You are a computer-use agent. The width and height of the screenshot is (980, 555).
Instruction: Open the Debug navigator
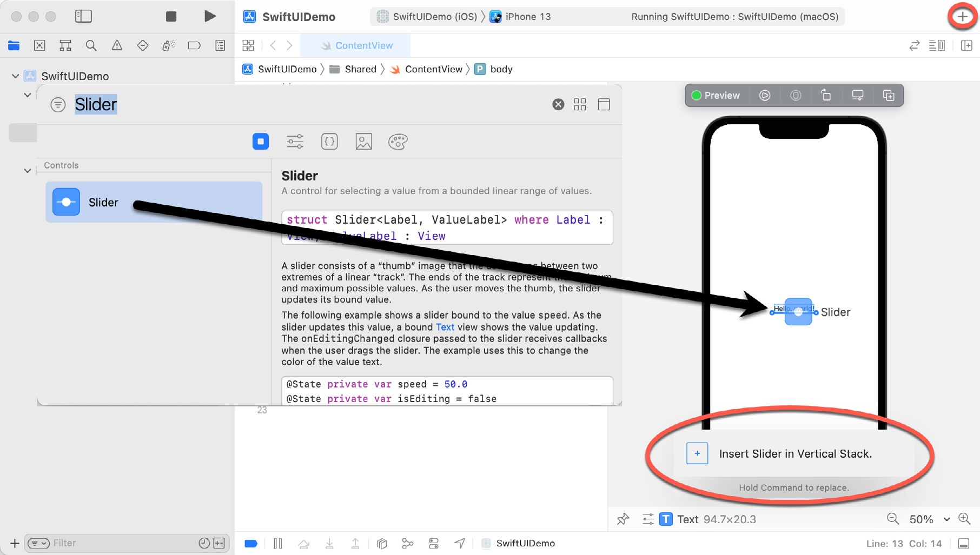click(x=168, y=45)
